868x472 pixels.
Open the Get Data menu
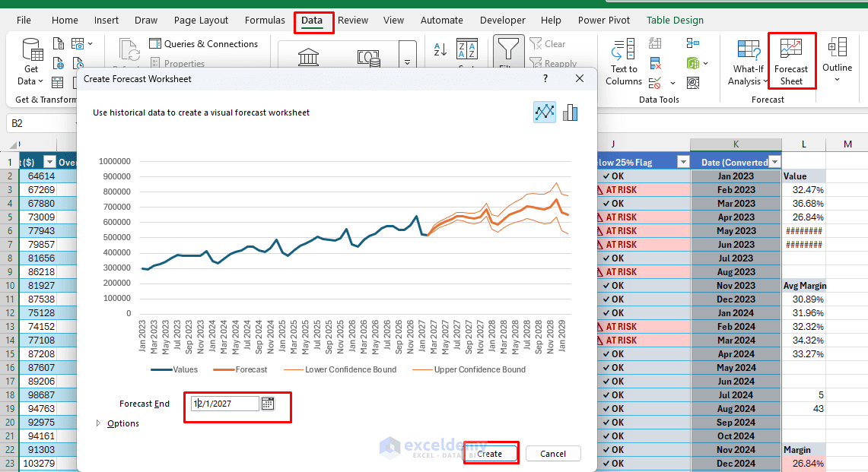tap(31, 62)
